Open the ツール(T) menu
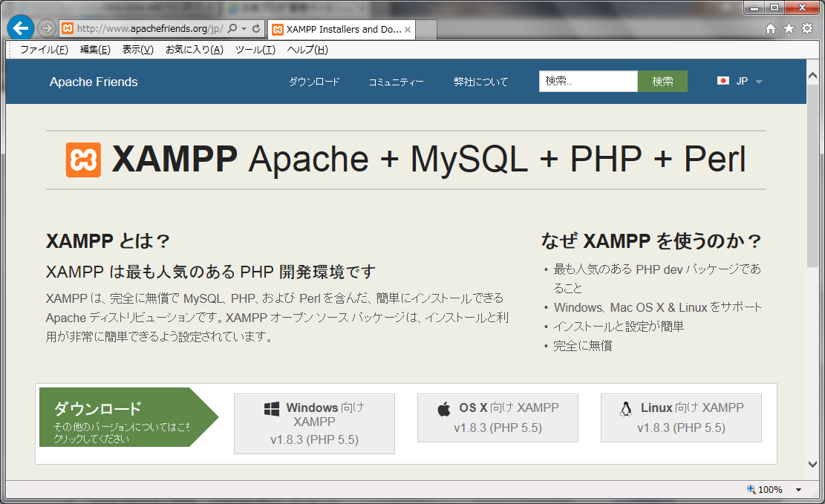 255,50
